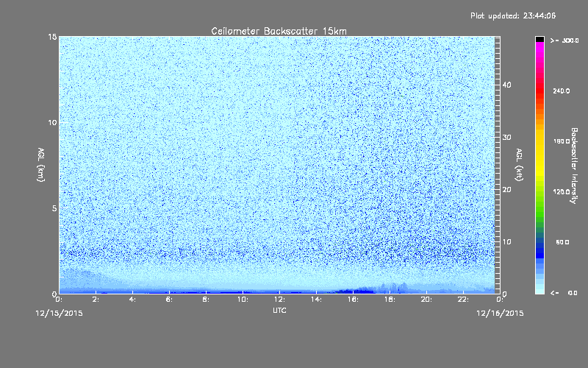Click the '14:' UTC hour tick label

(x=316, y=300)
